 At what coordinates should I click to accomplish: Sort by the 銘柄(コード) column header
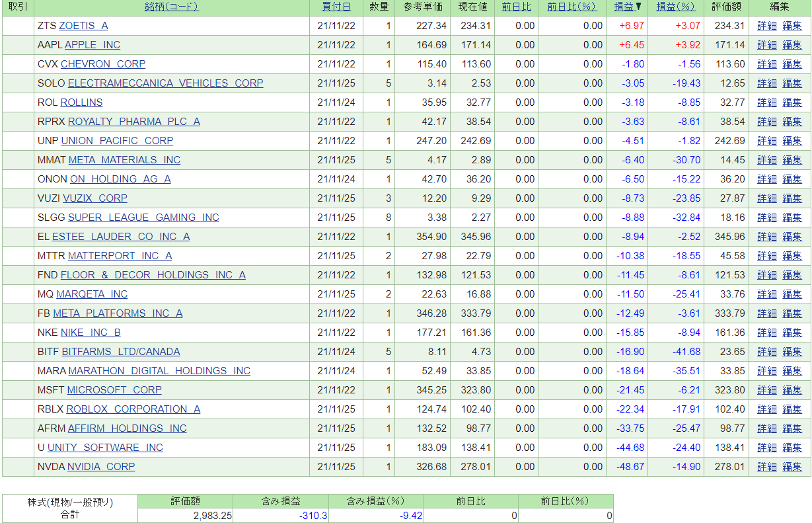click(x=172, y=7)
